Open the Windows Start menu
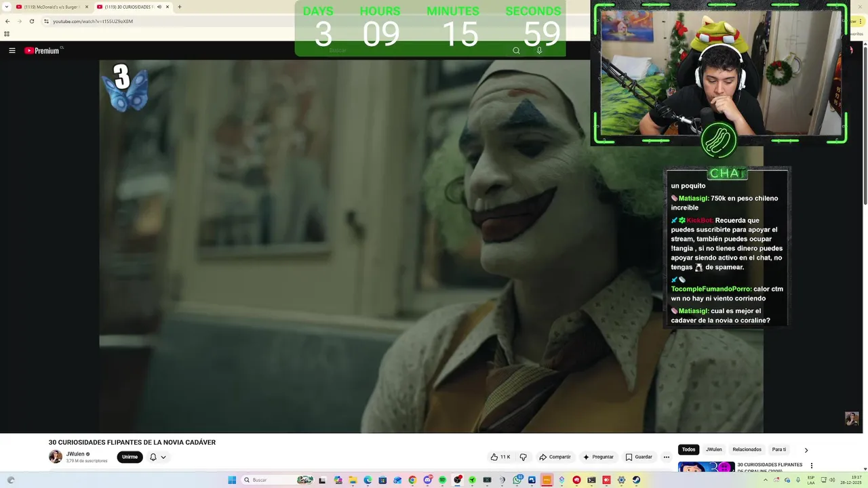Screen dimensions: 868x488 tap(232, 480)
